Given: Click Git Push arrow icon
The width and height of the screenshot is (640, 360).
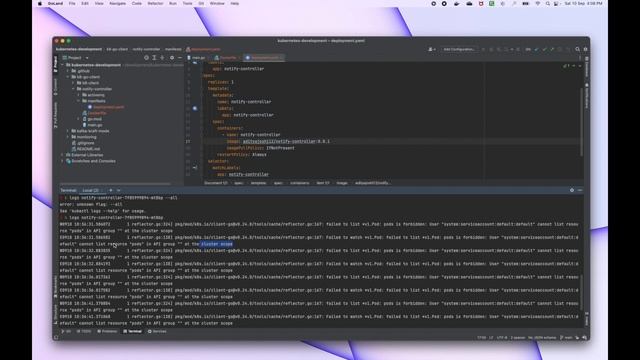Looking at the screenshot, I should point(552,49).
